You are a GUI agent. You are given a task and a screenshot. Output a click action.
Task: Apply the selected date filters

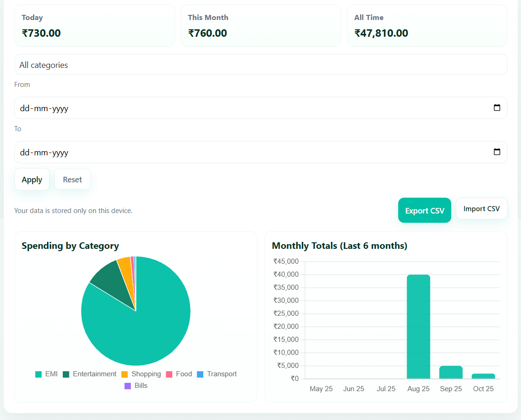pyautogui.click(x=32, y=179)
